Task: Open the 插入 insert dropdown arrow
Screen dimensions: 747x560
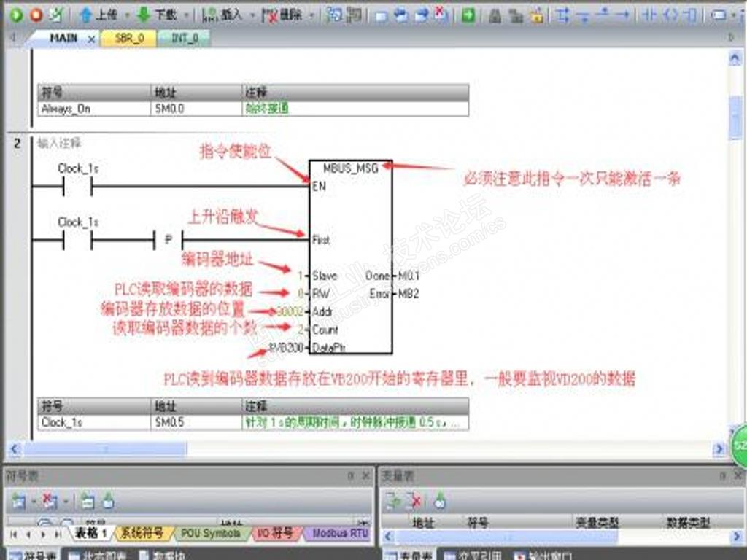Action: [252, 16]
